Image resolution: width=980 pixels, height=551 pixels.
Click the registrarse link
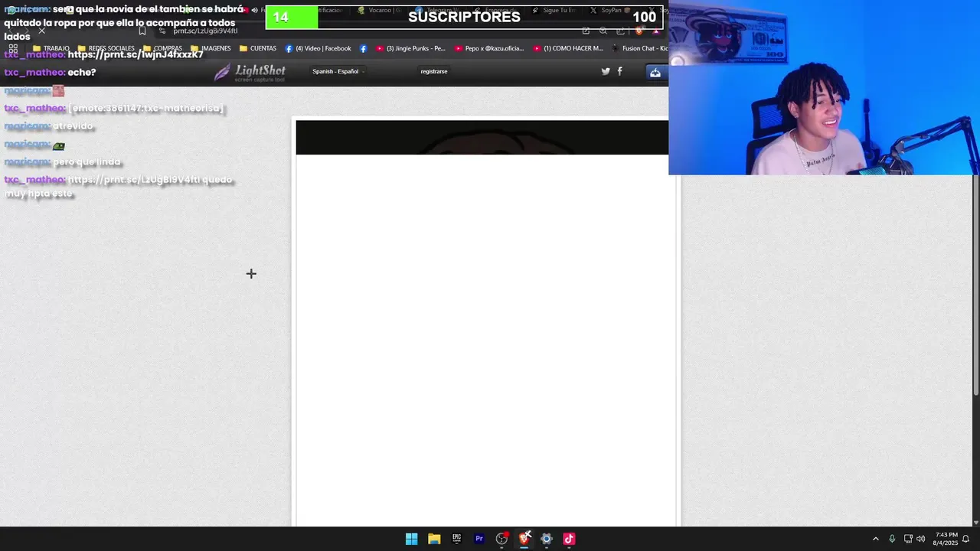tap(434, 71)
